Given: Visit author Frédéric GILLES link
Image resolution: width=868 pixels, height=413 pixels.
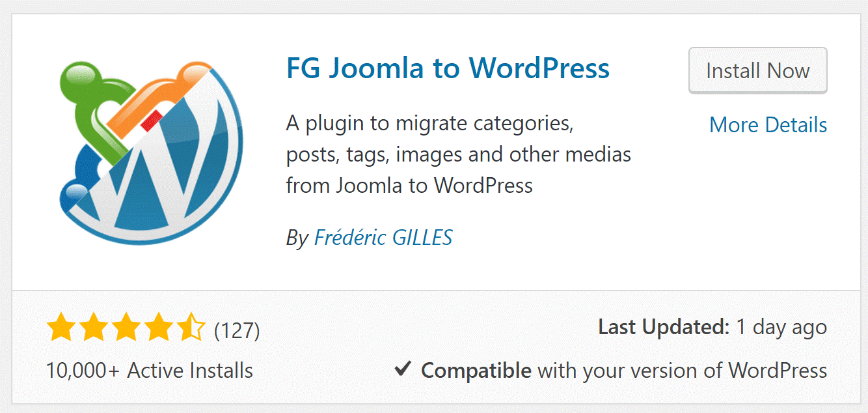Looking at the screenshot, I should (x=383, y=238).
